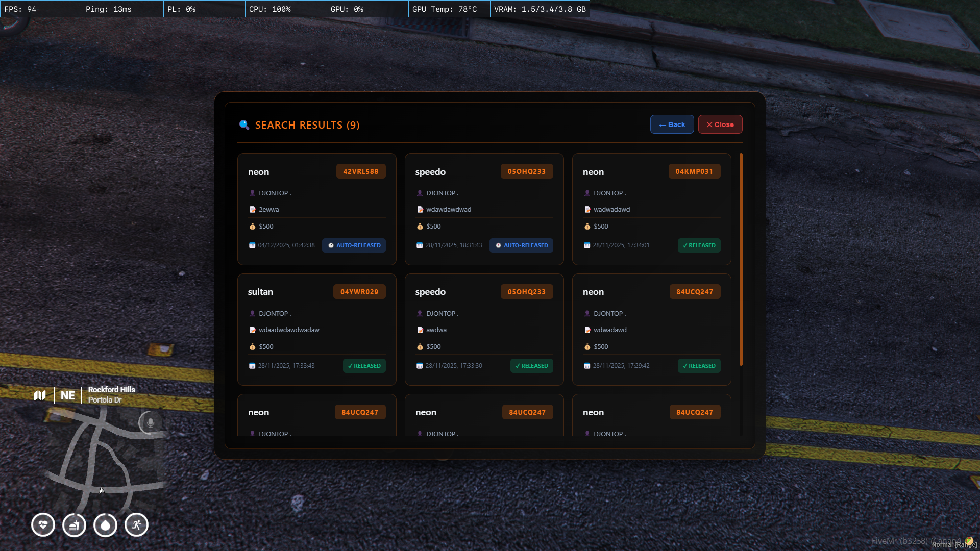This screenshot has height=551, width=980.
Task: Click the thirst water-drop icon near the minimap
Action: click(105, 524)
